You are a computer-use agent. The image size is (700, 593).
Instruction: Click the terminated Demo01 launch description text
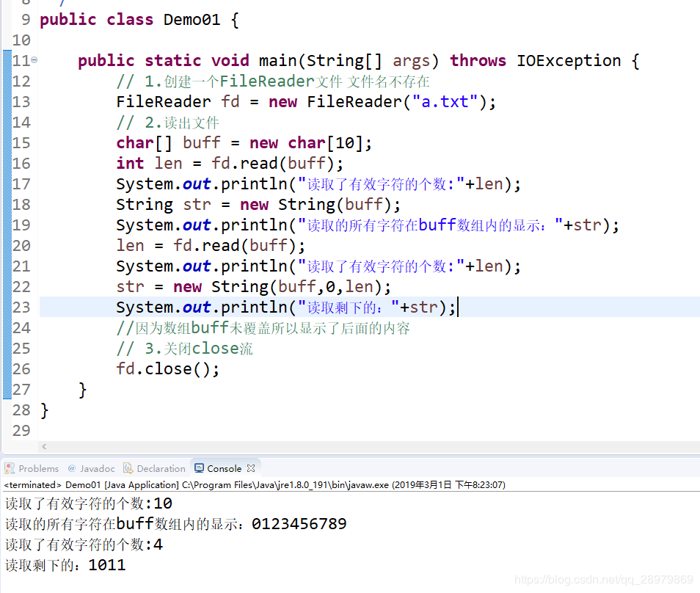[255, 485]
